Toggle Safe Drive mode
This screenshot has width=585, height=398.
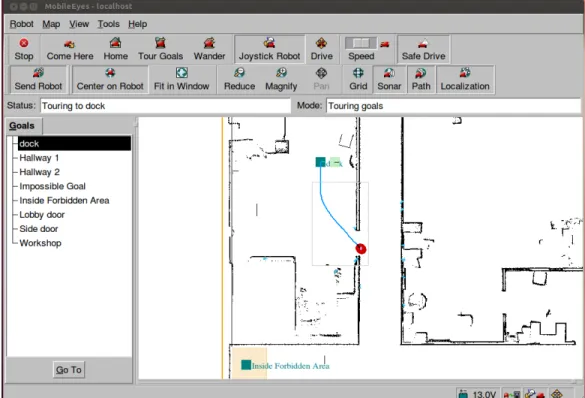point(423,49)
